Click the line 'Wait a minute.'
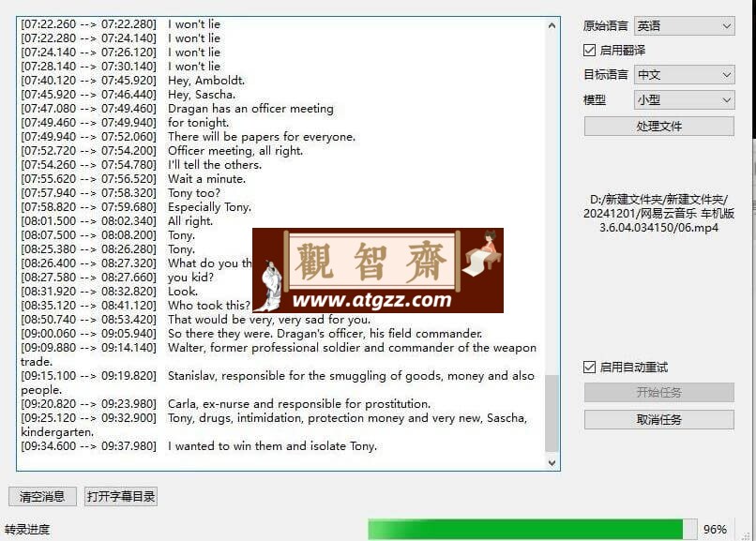 (x=207, y=179)
